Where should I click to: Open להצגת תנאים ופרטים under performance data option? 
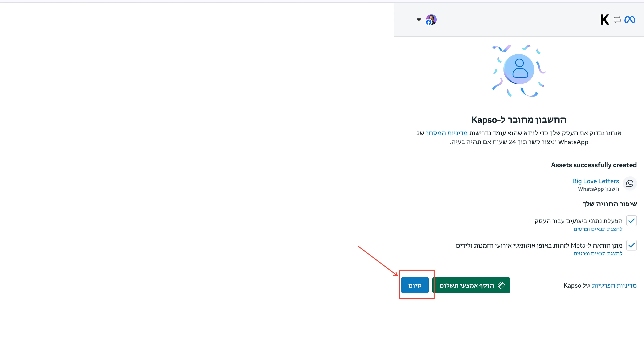[x=598, y=229]
